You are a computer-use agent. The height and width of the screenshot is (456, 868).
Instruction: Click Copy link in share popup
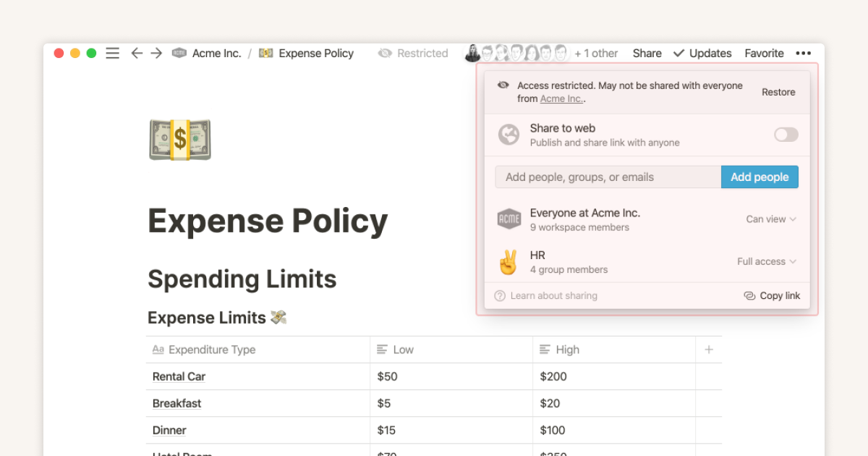772,295
